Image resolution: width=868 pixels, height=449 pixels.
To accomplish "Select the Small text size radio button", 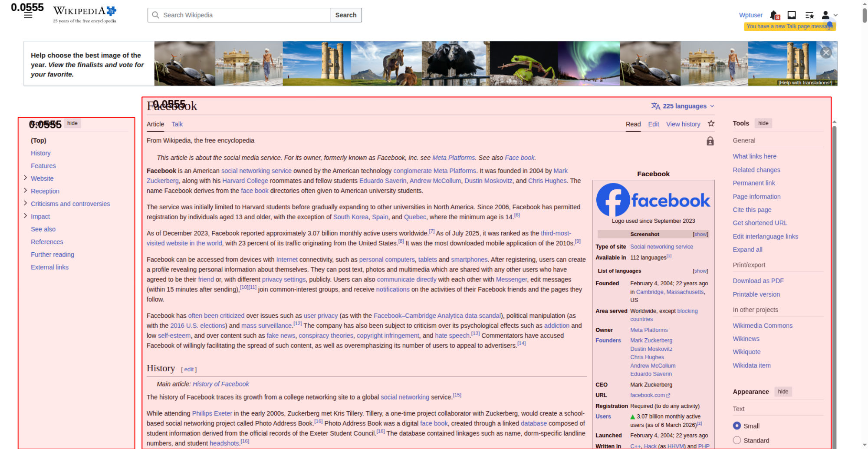I will 737,426.
